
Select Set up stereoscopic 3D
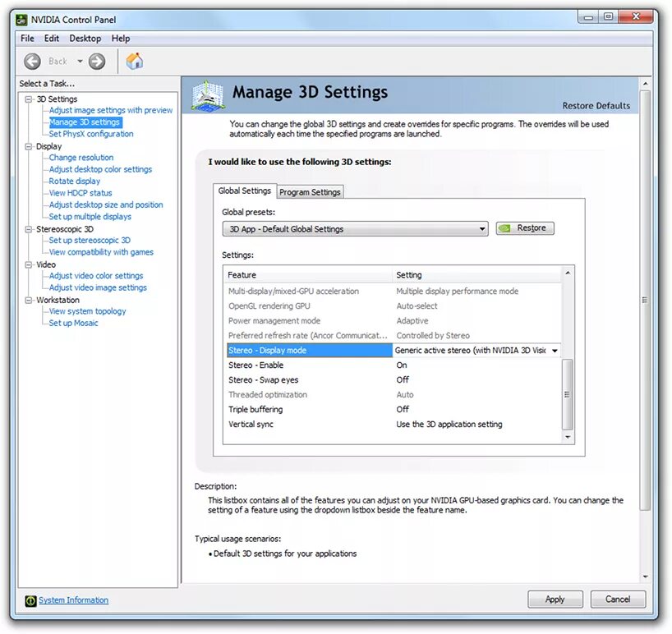pos(90,241)
